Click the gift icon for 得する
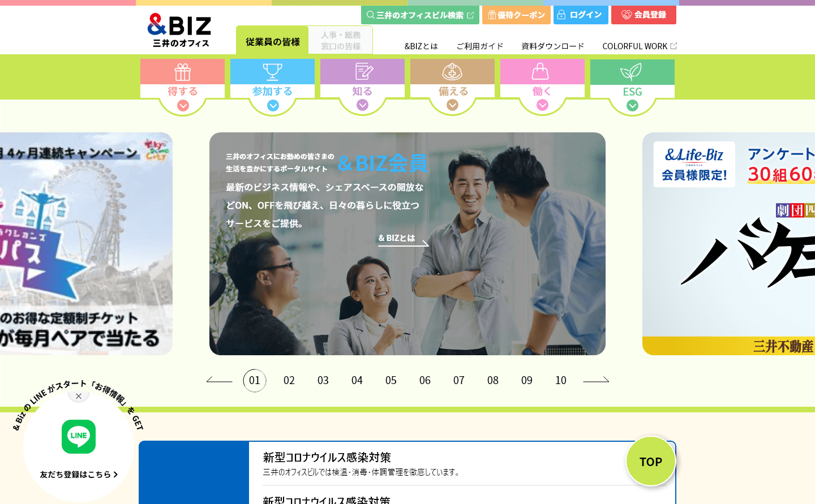This screenshot has width=815, height=504. [x=182, y=72]
